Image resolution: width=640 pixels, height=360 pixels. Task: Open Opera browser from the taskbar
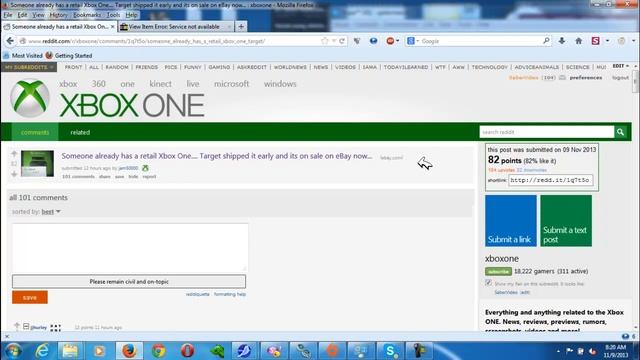click(x=187, y=351)
